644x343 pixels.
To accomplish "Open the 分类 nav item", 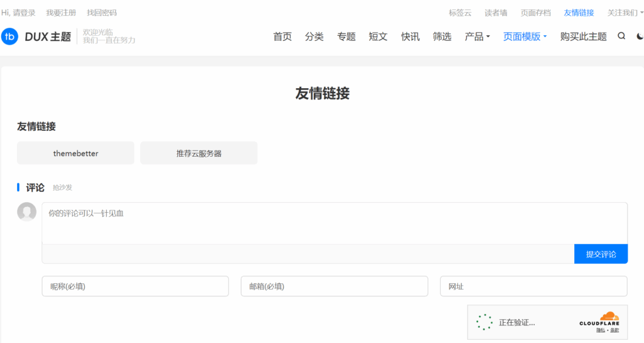I will (314, 37).
